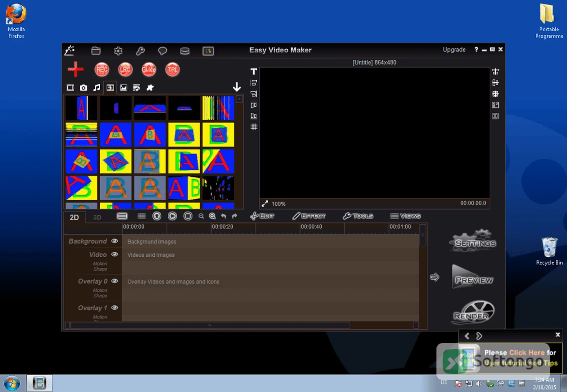This screenshot has width=567, height=392.
Task: Open the Windows Start button
Action: 12,383
